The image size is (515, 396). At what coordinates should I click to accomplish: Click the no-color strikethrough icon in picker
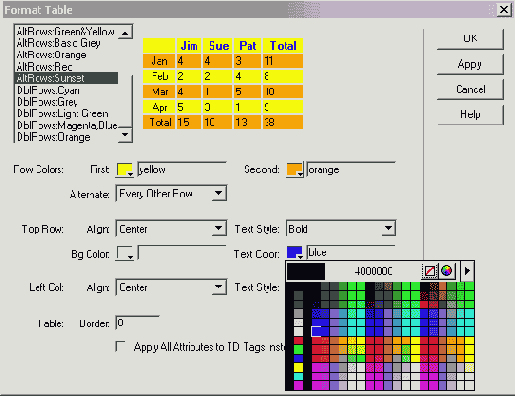click(429, 271)
